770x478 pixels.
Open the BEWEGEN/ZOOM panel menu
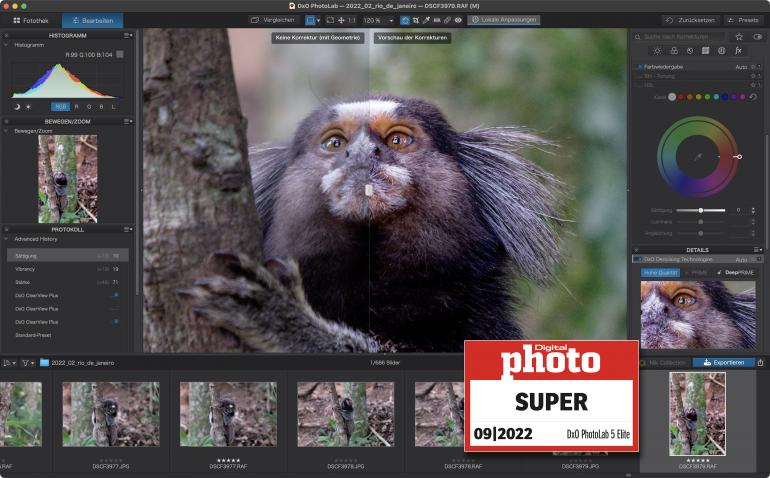[128, 121]
